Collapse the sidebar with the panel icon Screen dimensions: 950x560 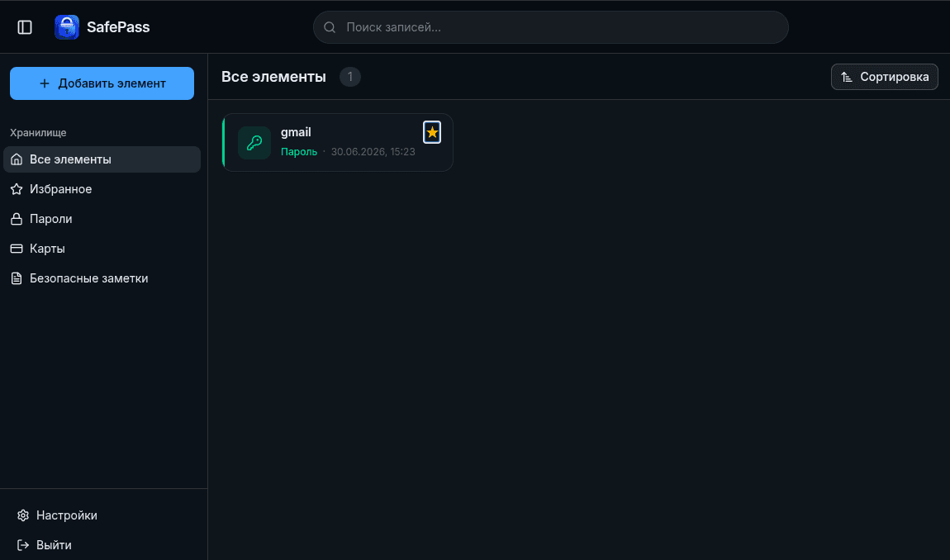pyautogui.click(x=25, y=27)
